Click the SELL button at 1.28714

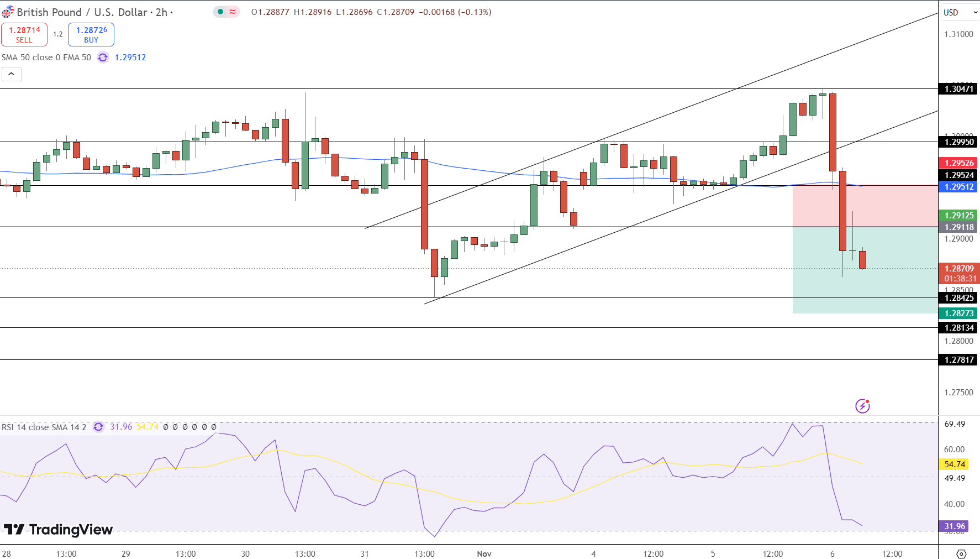(24, 34)
